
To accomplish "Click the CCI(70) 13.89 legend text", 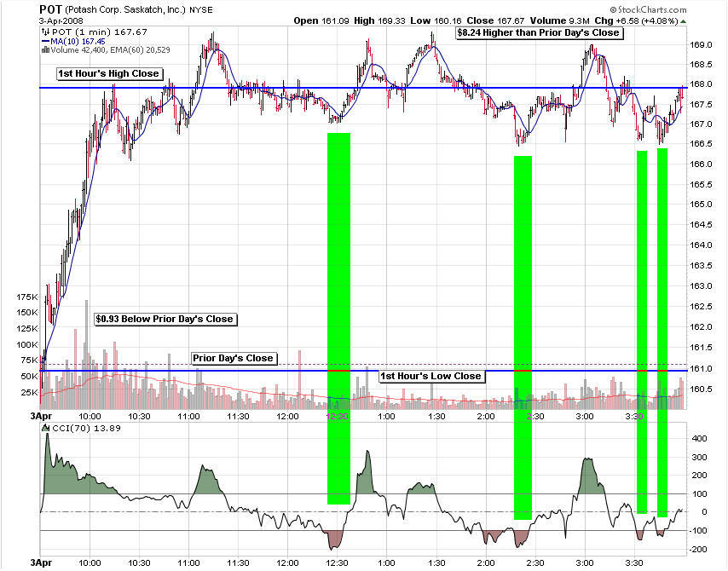I will click(x=86, y=428).
